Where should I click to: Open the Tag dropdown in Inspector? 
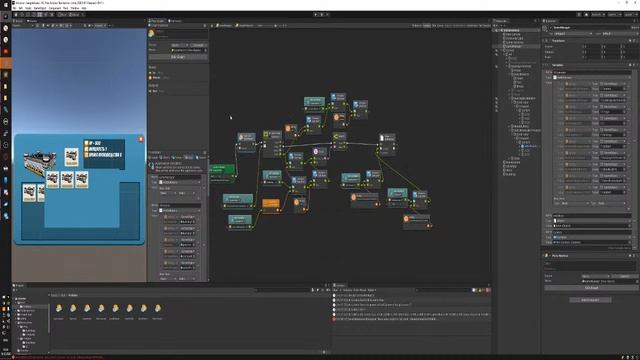[x=573, y=33]
